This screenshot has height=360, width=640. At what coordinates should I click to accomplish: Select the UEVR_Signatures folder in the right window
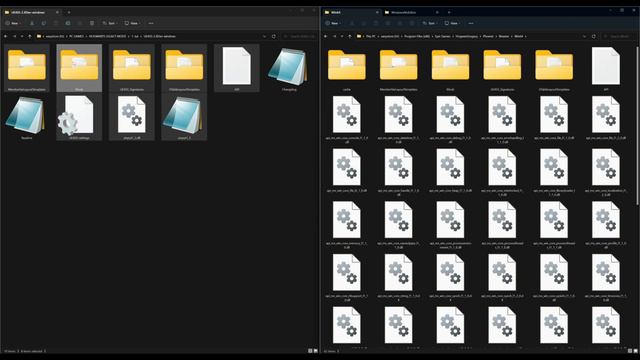[x=502, y=69]
